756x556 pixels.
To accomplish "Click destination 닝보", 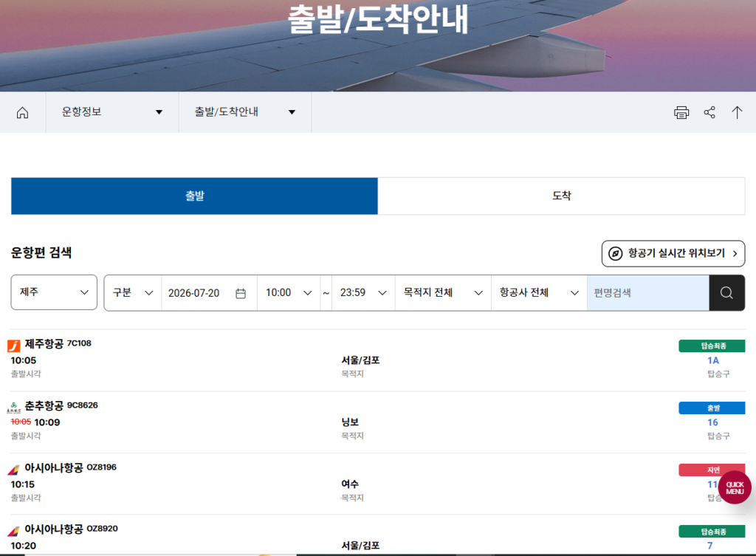I will [350, 422].
